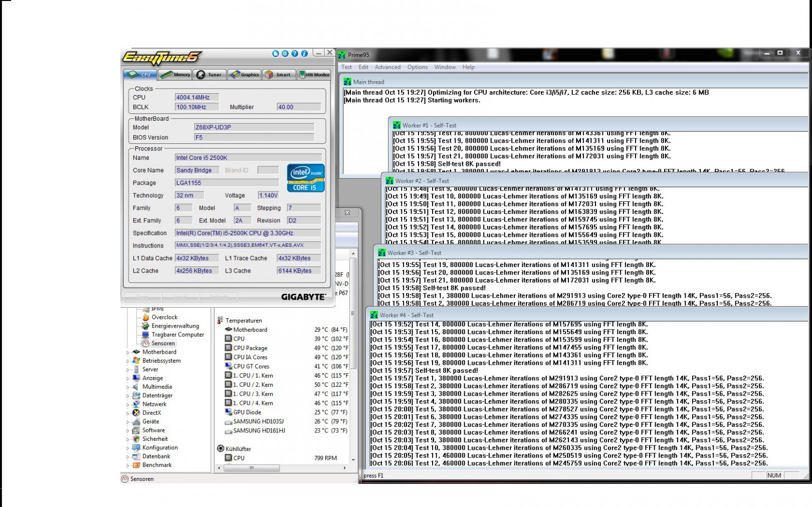
Task: Expand the Server tree node
Action: [x=128, y=370]
